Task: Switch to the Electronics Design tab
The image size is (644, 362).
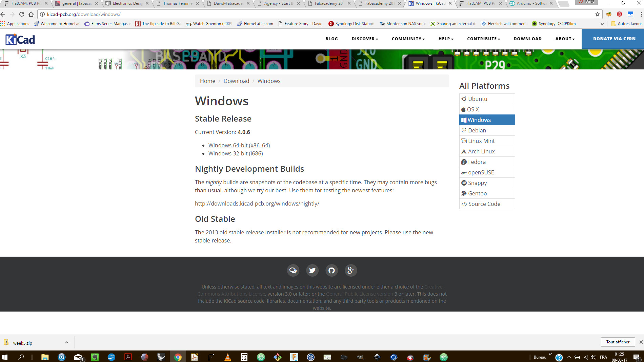Action: (x=127, y=3)
